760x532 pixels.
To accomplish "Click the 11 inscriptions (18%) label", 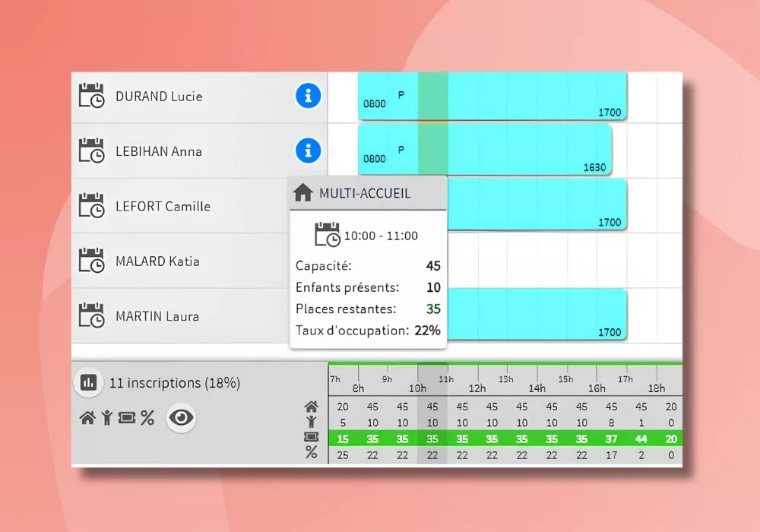I will tap(175, 383).
